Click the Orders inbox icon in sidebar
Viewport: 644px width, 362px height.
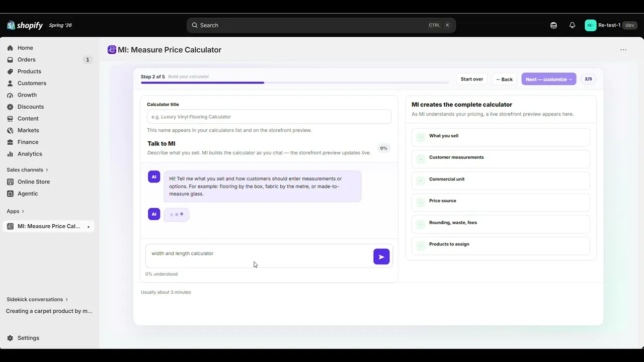(10, 60)
